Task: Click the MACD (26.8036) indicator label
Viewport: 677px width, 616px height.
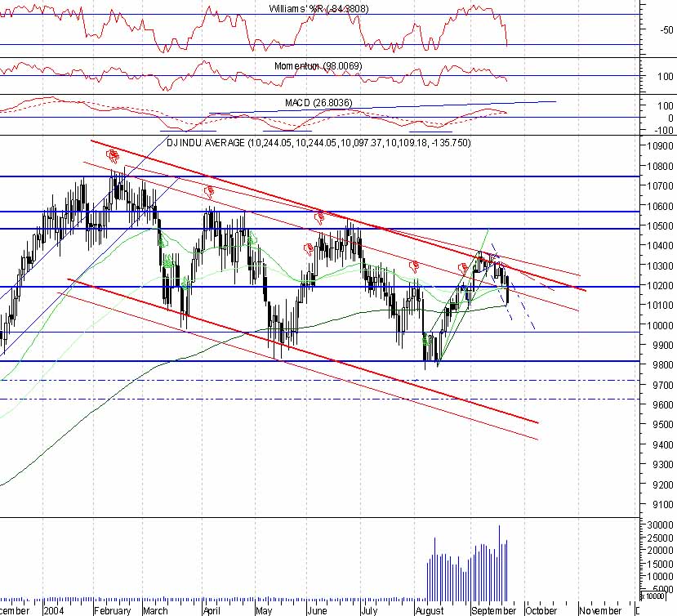Action: tap(318, 104)
